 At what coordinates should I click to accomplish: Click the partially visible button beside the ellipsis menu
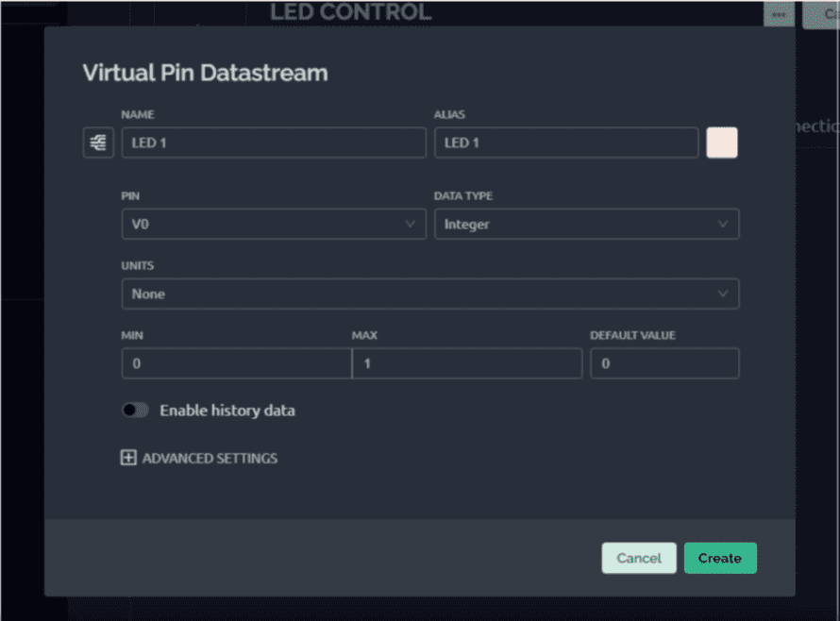(825, 14)
